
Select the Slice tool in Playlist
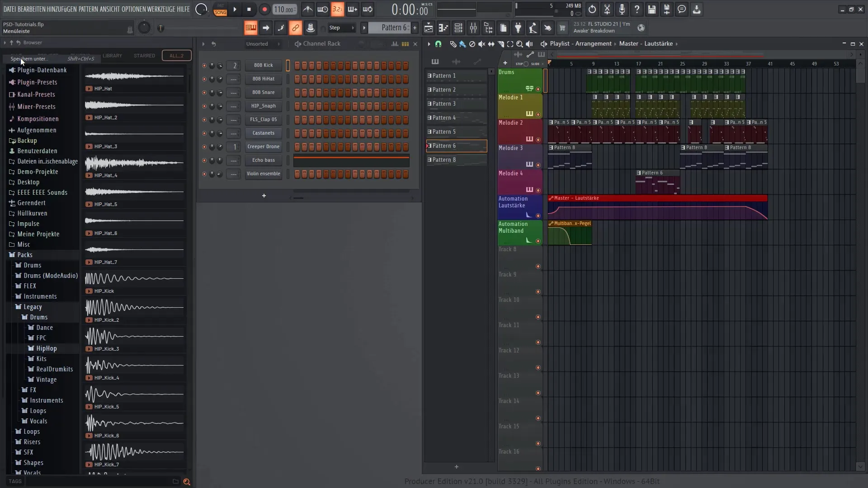click(500, 44)
